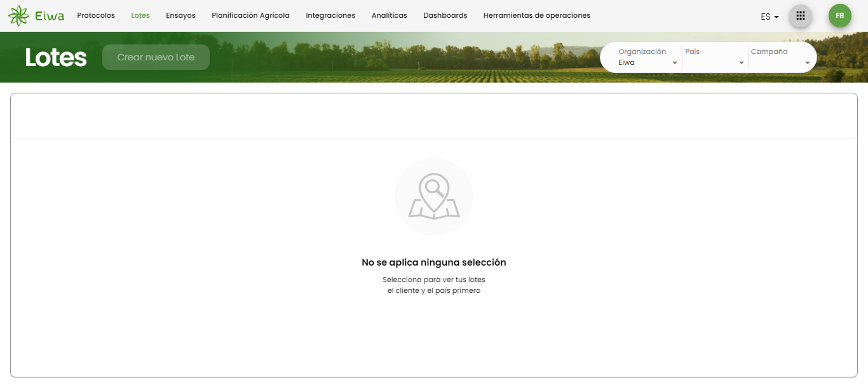Click the 'No se aplica ninguna selección' heading
This screenshot has width=868, height=385.
coord(434,262)
